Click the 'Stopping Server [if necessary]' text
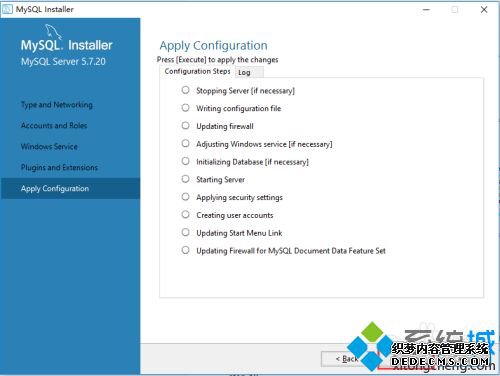The image size is (500, 376). (245, 91)
